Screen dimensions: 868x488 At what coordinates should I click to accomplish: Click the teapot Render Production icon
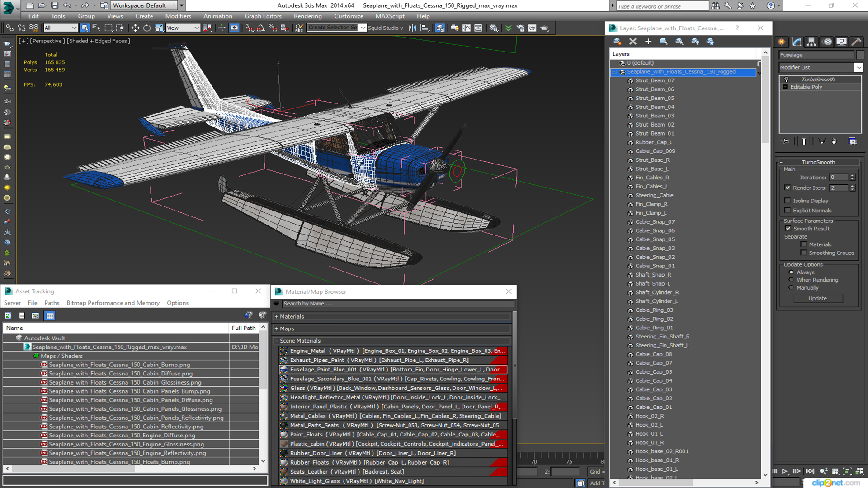(545, 28)
